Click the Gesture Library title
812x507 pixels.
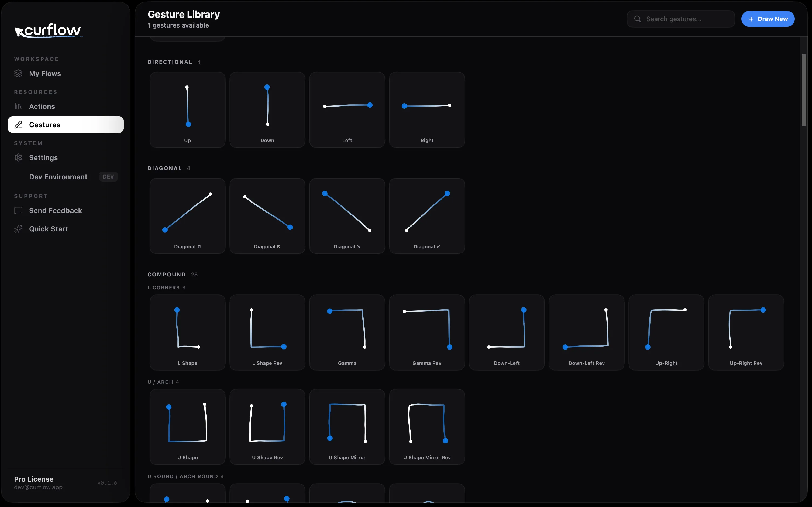[184, 14]
